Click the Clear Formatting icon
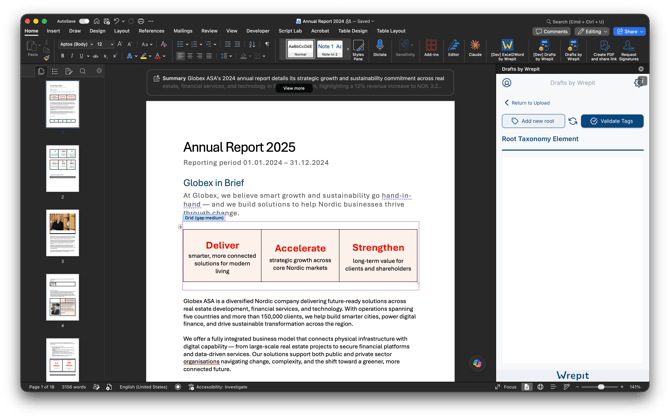 164,44
